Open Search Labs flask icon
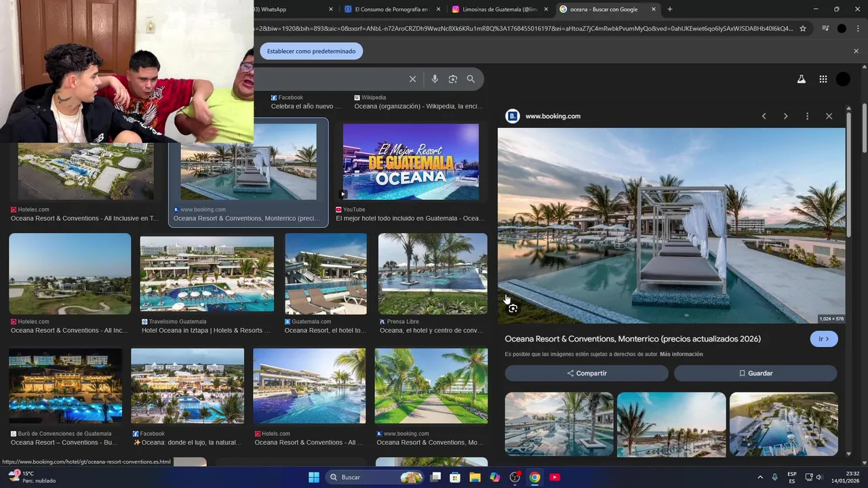 coord(801,79)
